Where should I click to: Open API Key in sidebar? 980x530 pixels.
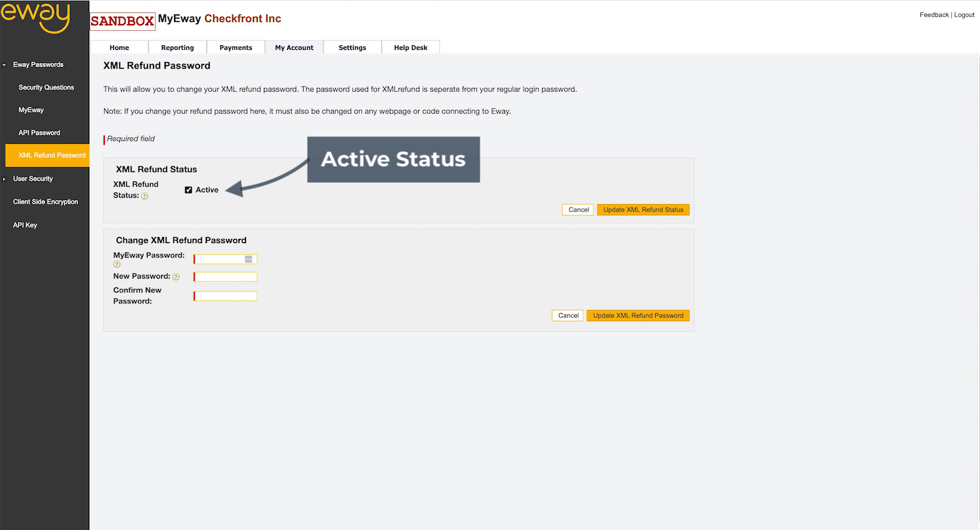click(x=25, y=225)
